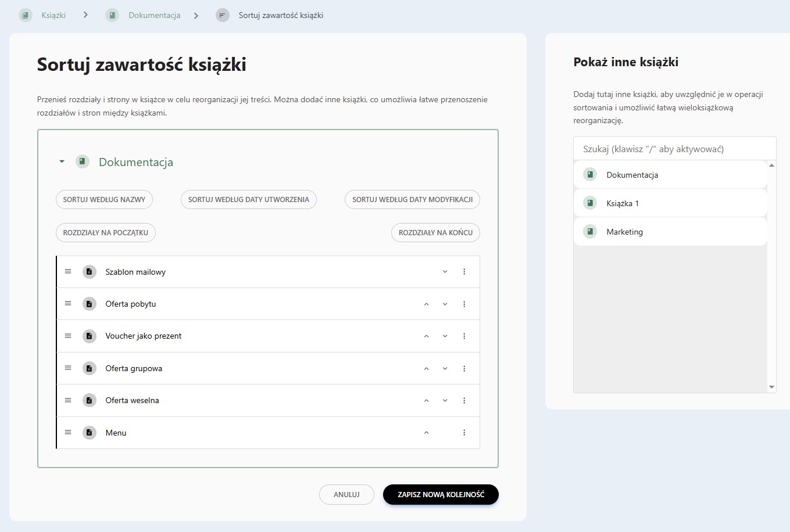
Task: Open the more options menu for Voucher jako prezent
Action: click(464, 336)
